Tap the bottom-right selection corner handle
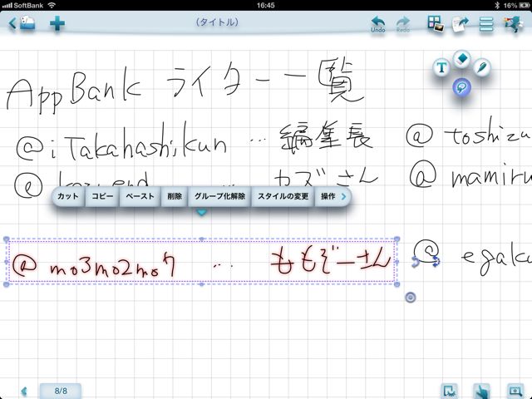This screenshot has height=399, width=532. click(x=397, y=284)
